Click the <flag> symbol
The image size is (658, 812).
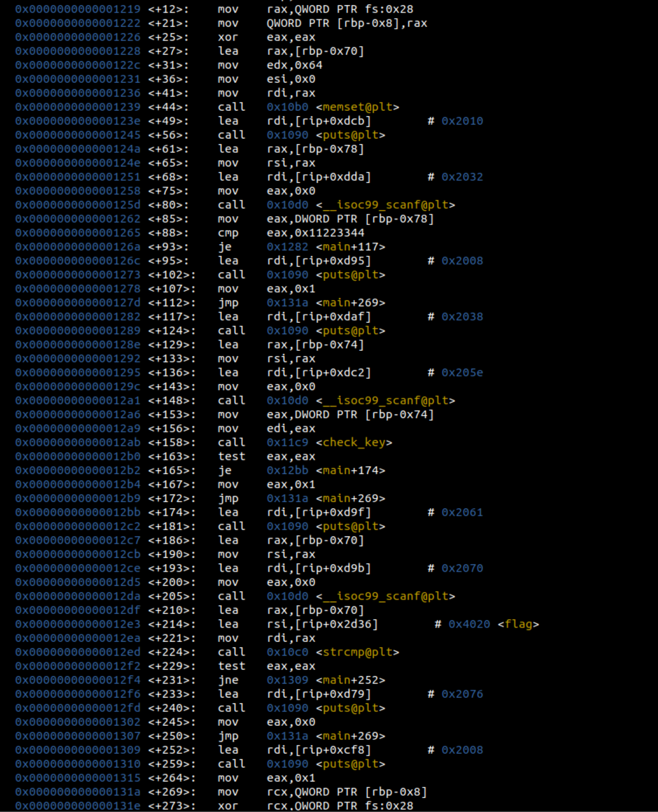tap(518, 624)
